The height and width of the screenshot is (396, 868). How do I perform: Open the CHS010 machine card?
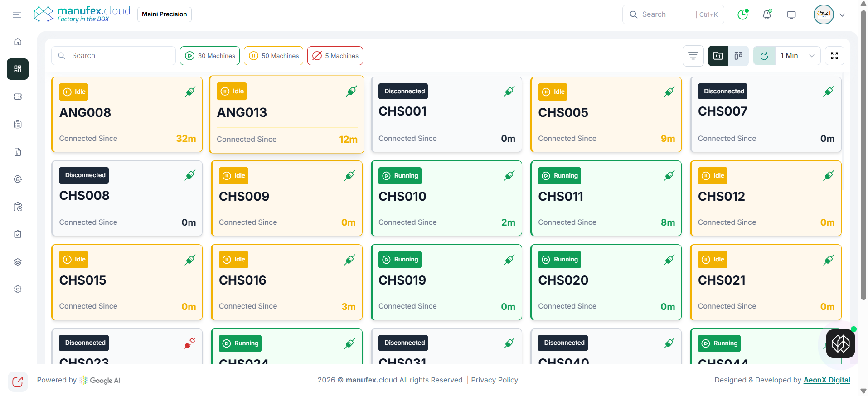click(446, 198)
